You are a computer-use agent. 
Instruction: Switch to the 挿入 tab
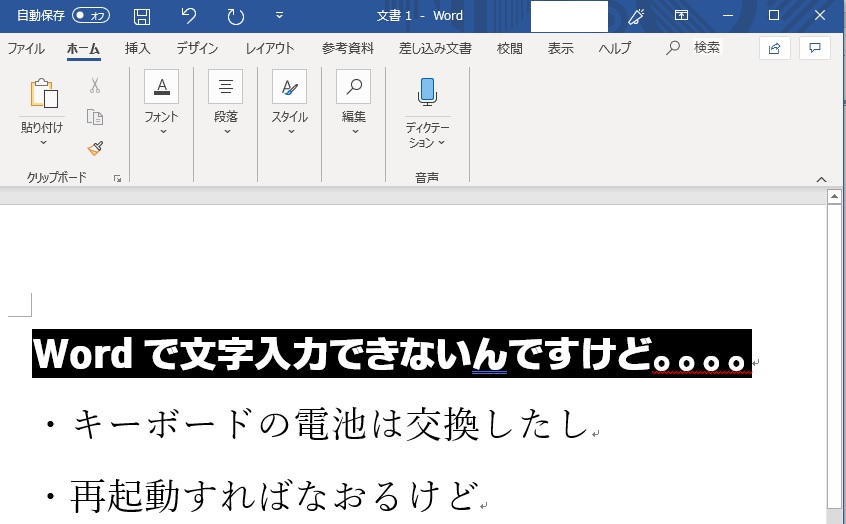pos(137,49)
